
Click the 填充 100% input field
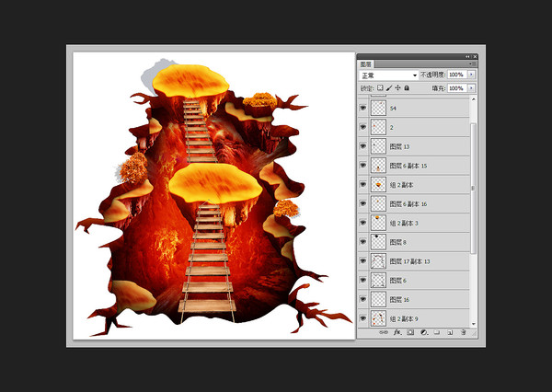[x=457, y=88]
